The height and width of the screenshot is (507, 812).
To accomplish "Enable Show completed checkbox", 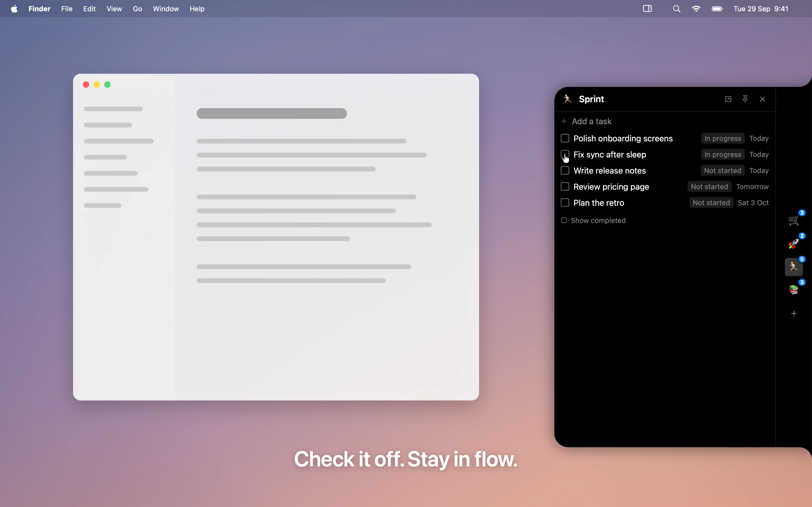I will 564,220.
